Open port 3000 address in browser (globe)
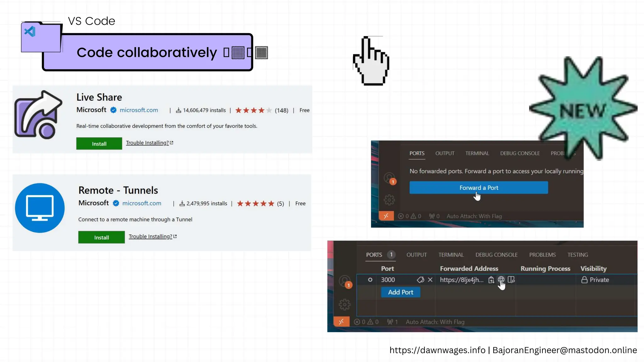644x362 pixels. 501,279
